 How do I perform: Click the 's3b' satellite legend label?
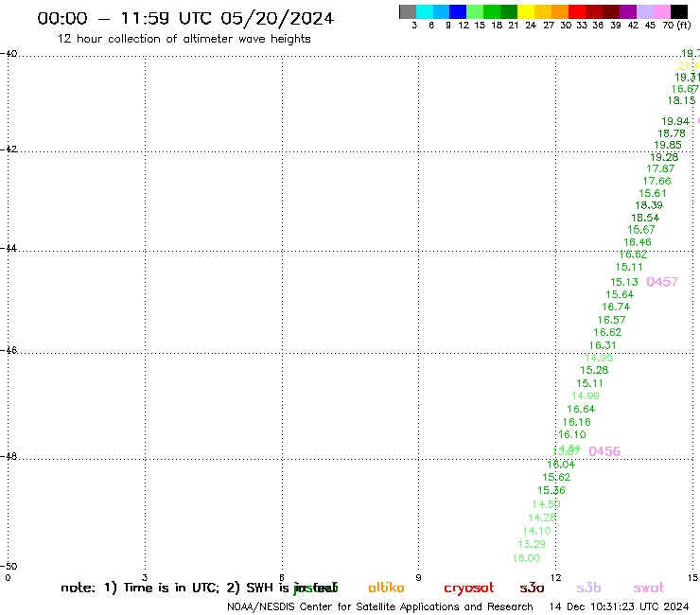[x=588, y=588]
